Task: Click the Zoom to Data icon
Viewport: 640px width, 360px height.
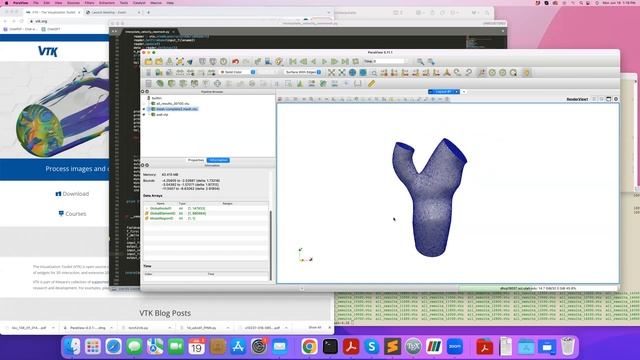Action: click(x=342, y=73)
